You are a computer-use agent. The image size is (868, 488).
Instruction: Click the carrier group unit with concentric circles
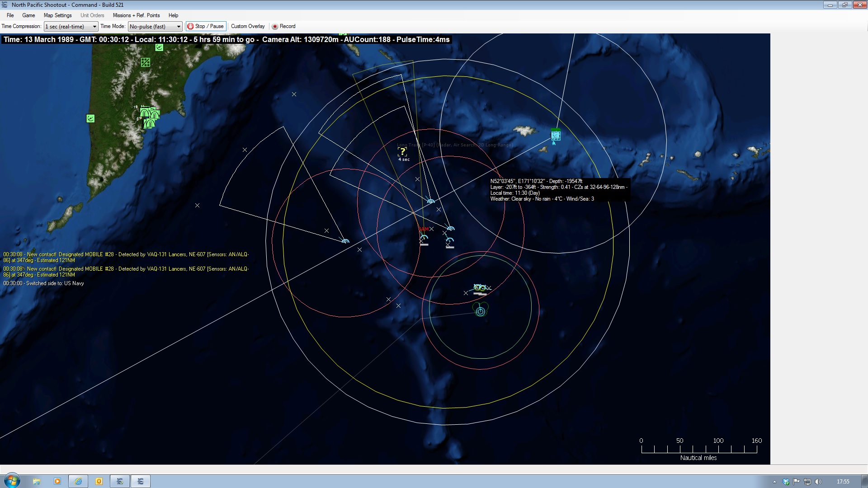(481, 311)
